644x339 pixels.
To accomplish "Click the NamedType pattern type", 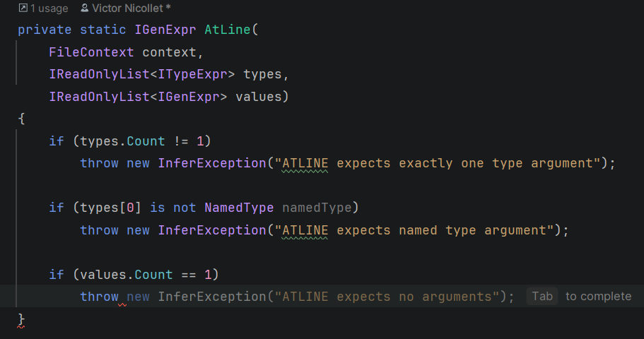I will click(x=240, y=208).
